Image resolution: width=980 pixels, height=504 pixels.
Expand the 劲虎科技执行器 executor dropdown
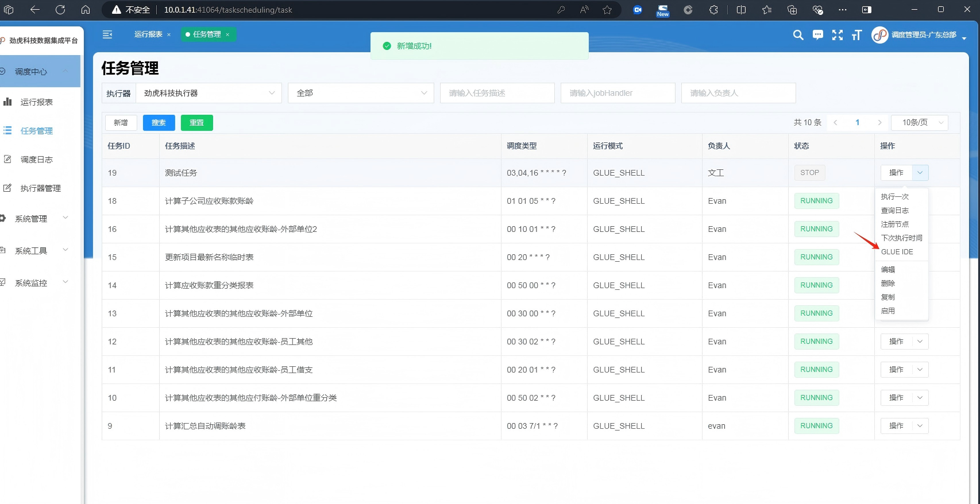[x=209, y=93]
